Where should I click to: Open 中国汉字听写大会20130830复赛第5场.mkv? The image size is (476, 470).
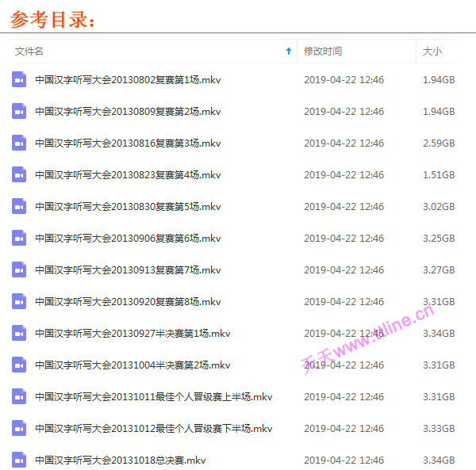pos(128,207)
